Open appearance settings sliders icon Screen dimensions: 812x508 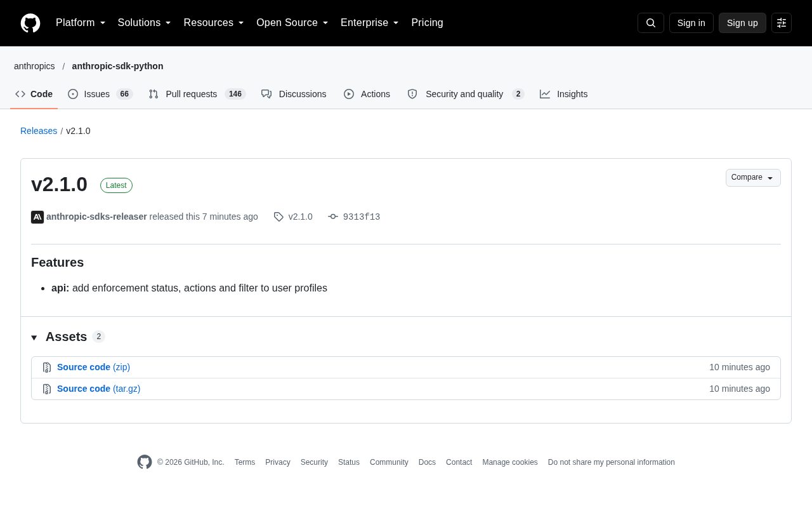click(782, 23)
